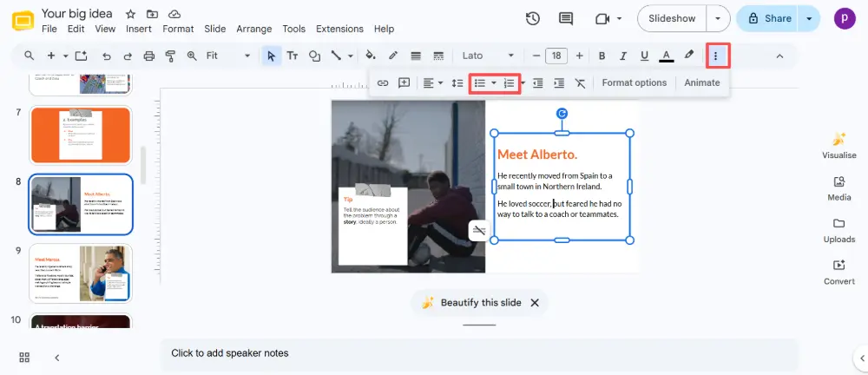Image resolution: width=868 pixels, height=375 pixels.
Task: Select the Line tool
Action: coord(336,56)
